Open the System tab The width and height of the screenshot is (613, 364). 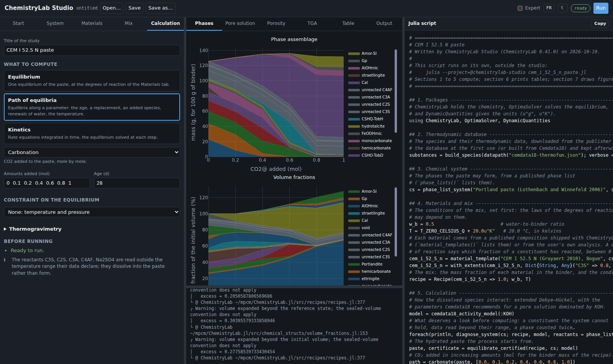(55, 23)
